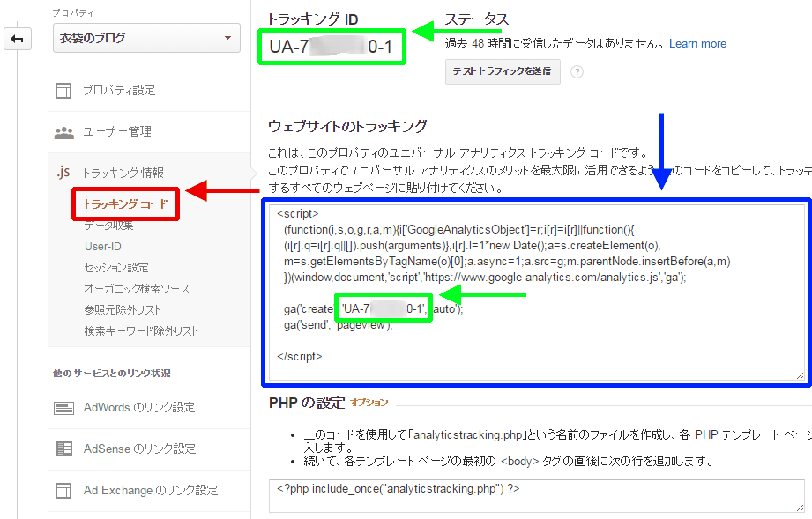The image size is (812, 519).
Task: Click the テストトラフィックを送信 button
Action: (503, 72)
